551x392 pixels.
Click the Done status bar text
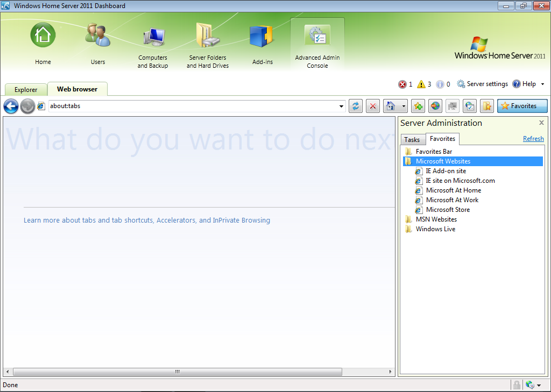coord(11,385)
